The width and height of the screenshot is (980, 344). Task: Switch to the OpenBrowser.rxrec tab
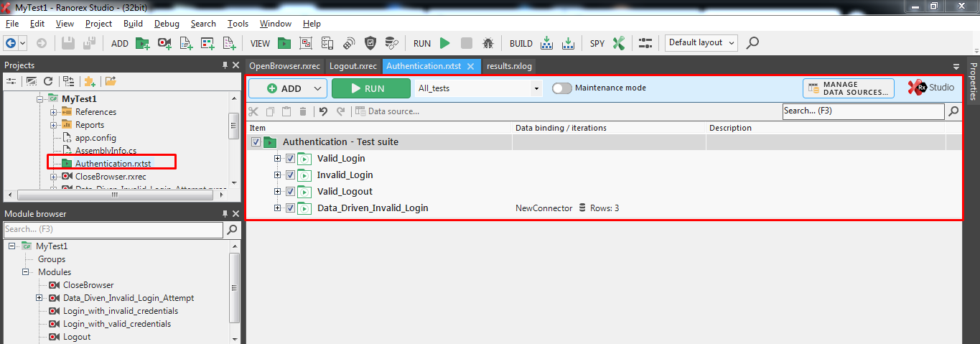284,66
